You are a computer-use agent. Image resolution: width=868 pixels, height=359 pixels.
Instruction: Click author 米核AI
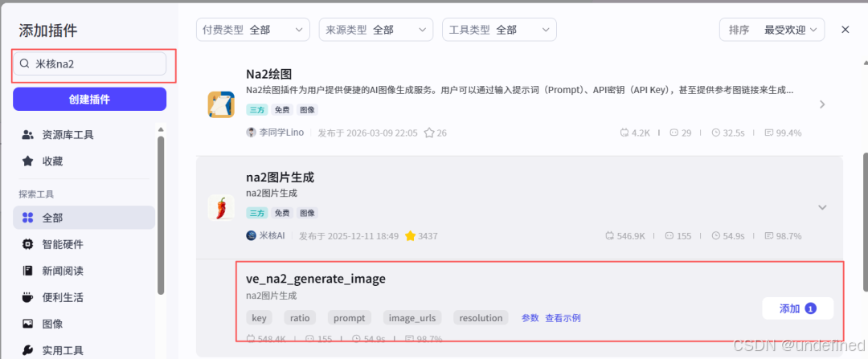pyautogui.click(x=272, y=236)
